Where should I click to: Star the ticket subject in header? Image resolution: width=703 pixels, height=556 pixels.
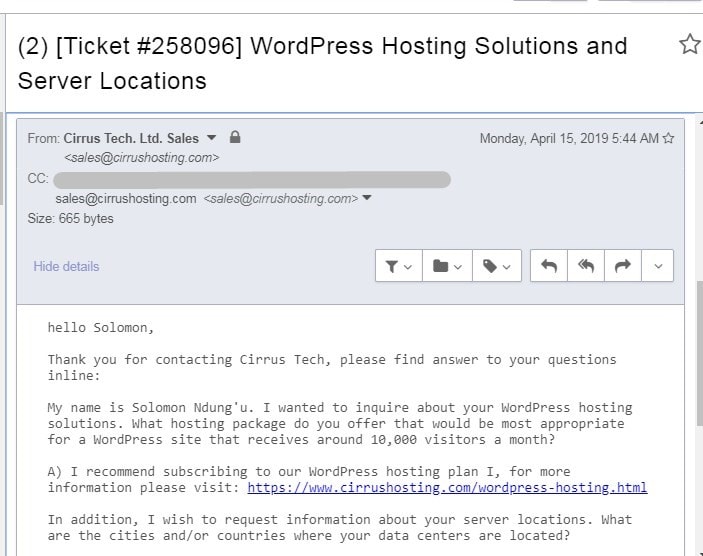pyautogui.click(x=690, y=44)
